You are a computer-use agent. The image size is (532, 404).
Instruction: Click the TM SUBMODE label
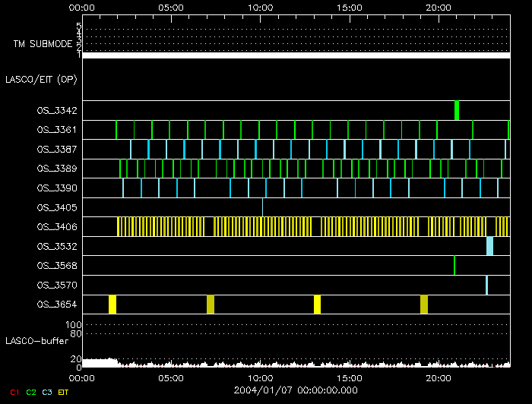43,44
